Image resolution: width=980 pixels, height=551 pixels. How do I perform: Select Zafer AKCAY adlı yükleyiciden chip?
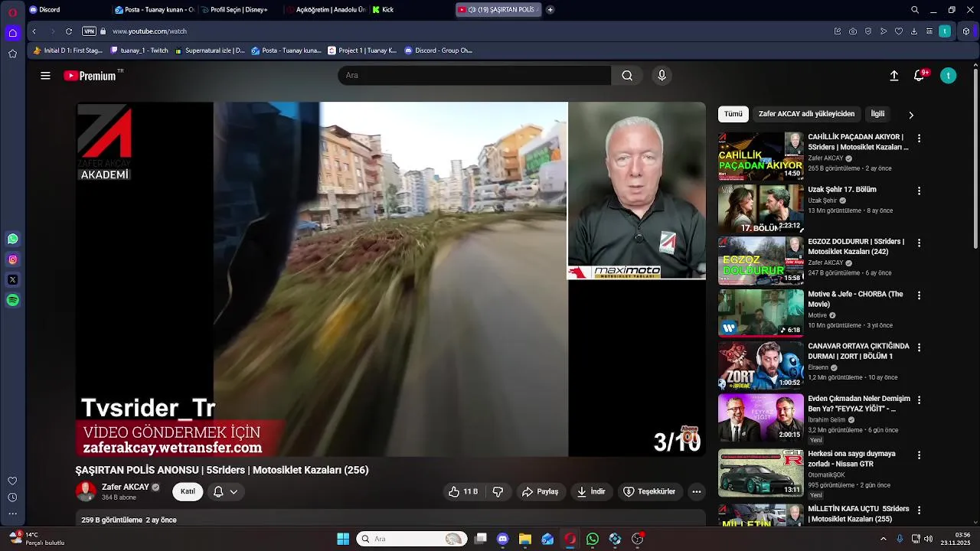(806, 114)
